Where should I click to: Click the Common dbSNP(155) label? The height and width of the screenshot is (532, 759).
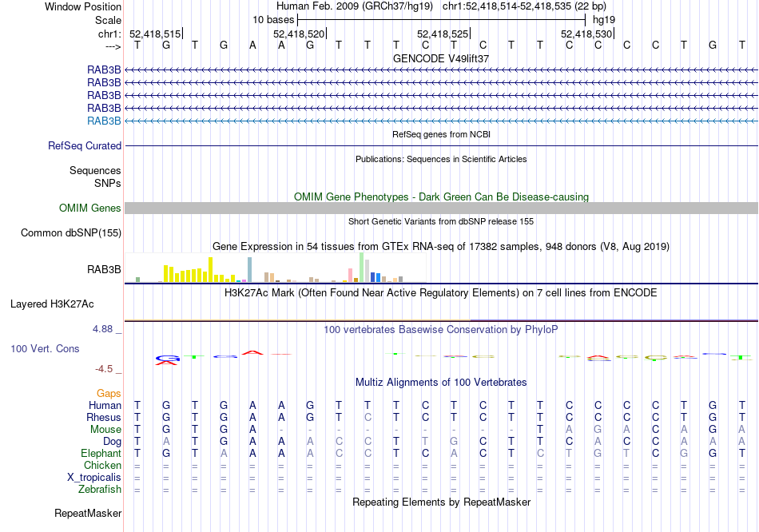coord(70,232)
